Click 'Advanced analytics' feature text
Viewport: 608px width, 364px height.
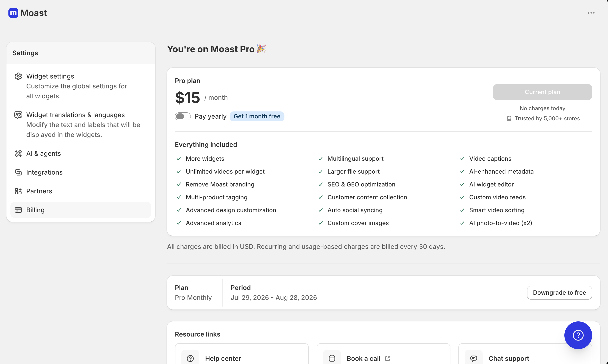coord(213,223)
